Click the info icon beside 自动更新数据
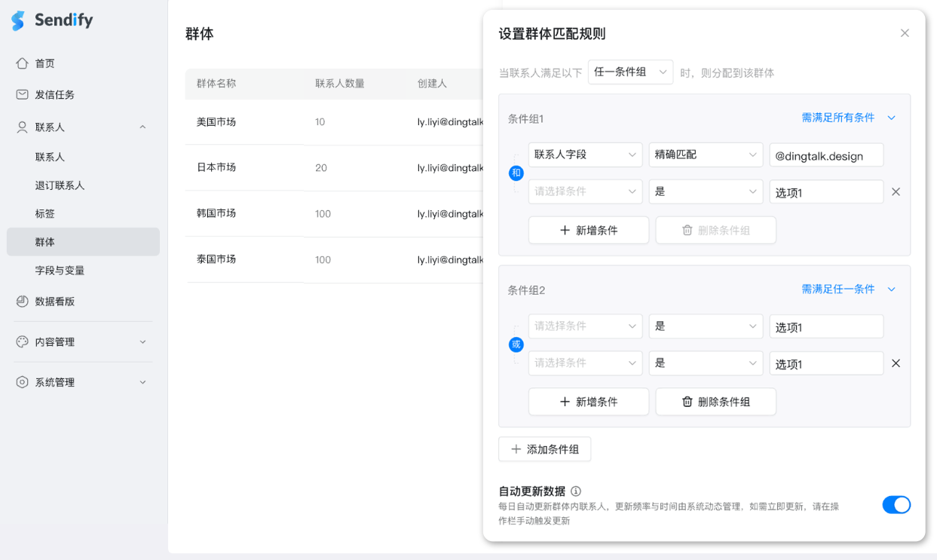The image size is (937, 560). click(575, 491)
